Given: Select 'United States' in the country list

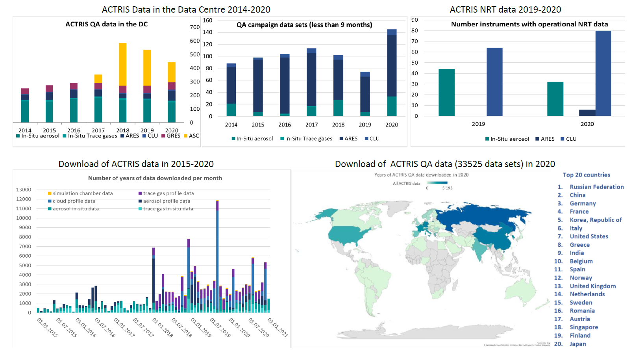Looking at the screenshot, I should [x=589, y=236].
